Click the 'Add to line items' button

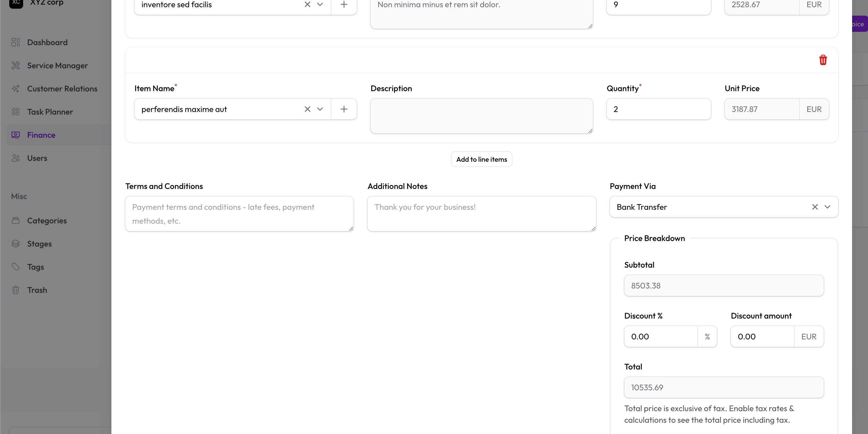click(481, 159)
